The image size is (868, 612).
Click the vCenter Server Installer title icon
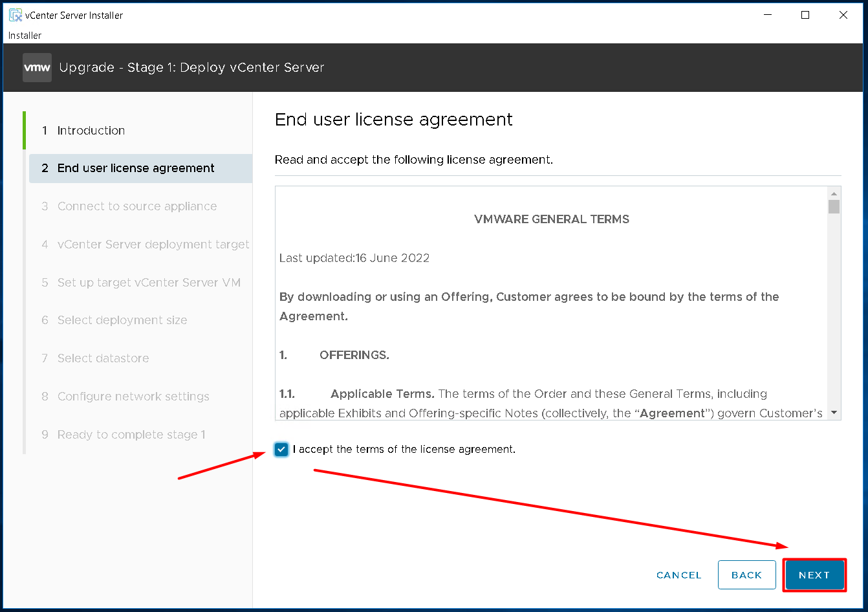(x=15, y=15)
